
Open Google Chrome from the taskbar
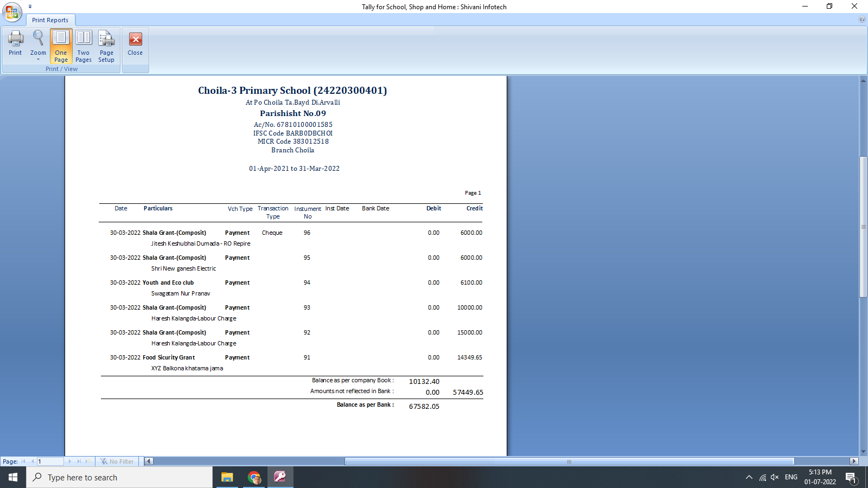click(254, 477)
